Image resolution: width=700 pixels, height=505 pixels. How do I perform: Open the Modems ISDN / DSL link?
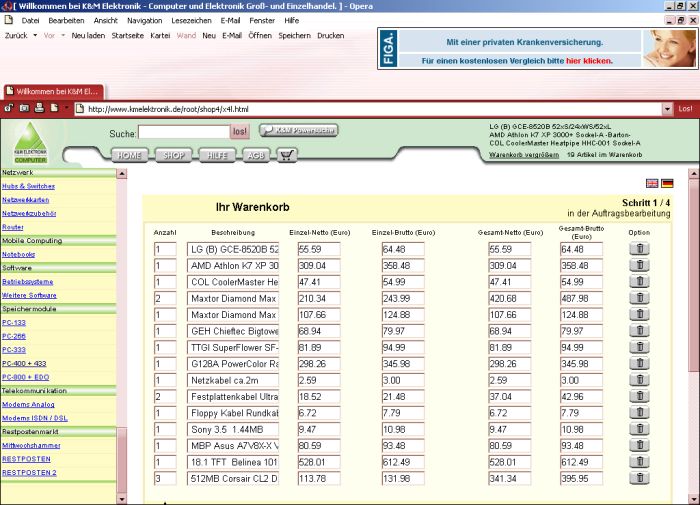click(x=34, y=418)
